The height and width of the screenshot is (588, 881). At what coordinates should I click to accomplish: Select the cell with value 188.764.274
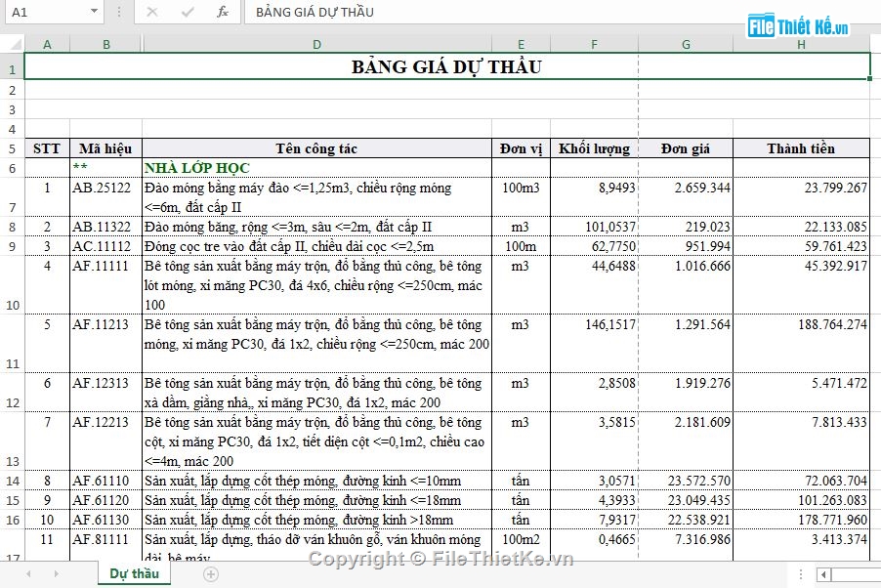coord(801,344)
